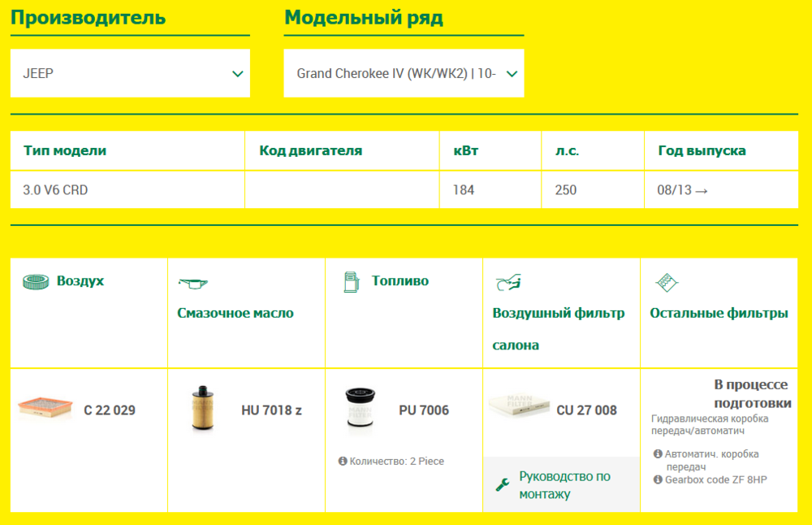Viewport: 812px width, 525px height.
Task: Open the CU 27 008 cabin filter
Action: 586,410
